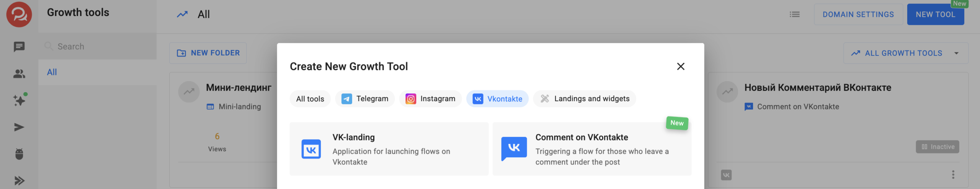Click the AI sparkles sidebar icon
980x189 pixels.
[x=19, y=100]
